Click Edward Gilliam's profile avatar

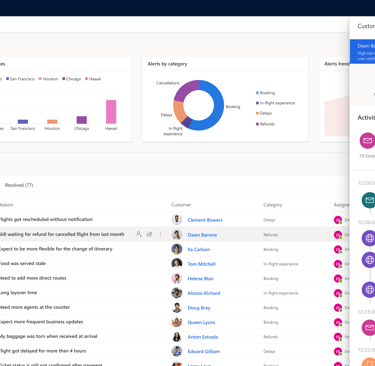click(177, 351)
